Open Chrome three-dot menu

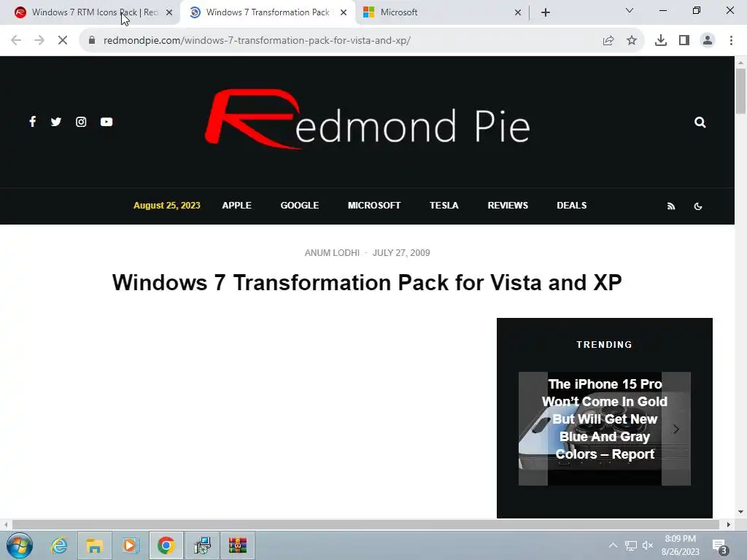[731, 41]
